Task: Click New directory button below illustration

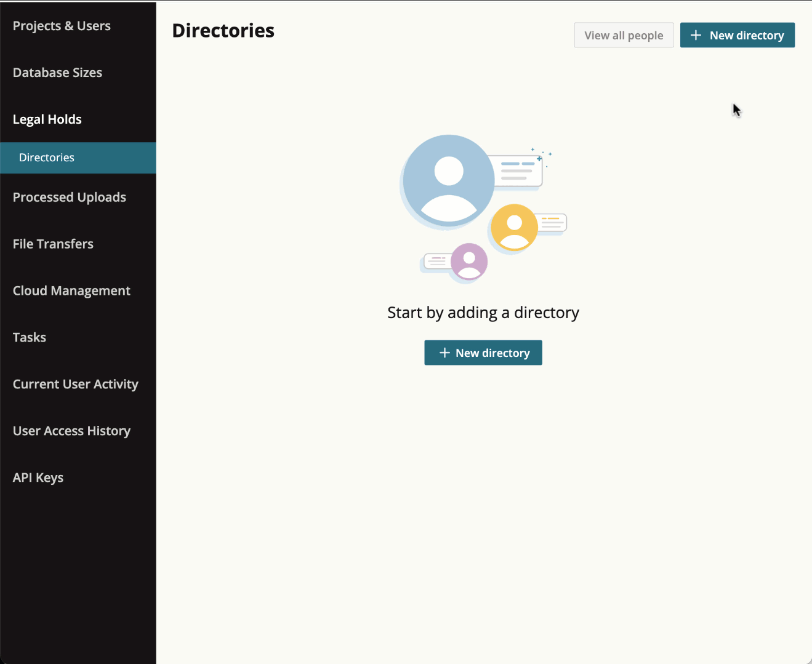Action: tap(483, 353)
